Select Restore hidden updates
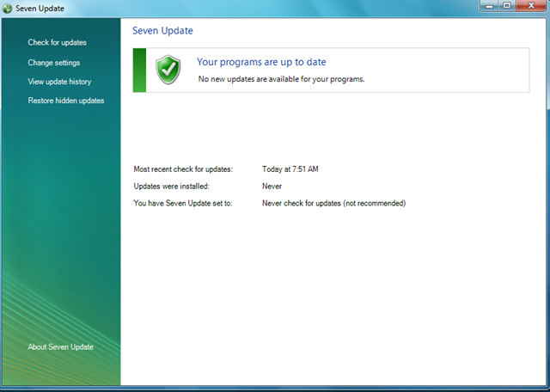Image resolution: width=550 pixels, height=392 pixels. pyautogui.click(x=66, y=101)
